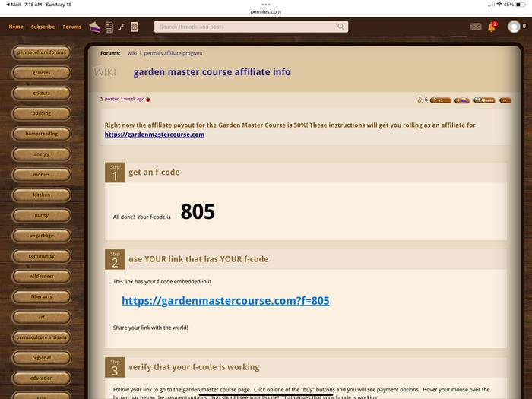Click the browser address bar permies.com
The width and height of the screenshot is (532, 399).
point(265,12)
